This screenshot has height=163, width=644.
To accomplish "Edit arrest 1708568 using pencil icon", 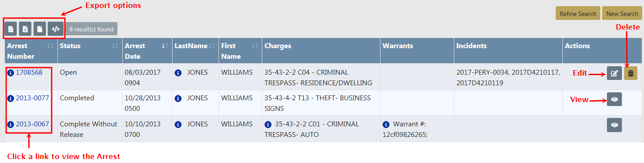I will pyautogui.click(x=614, y=73).
